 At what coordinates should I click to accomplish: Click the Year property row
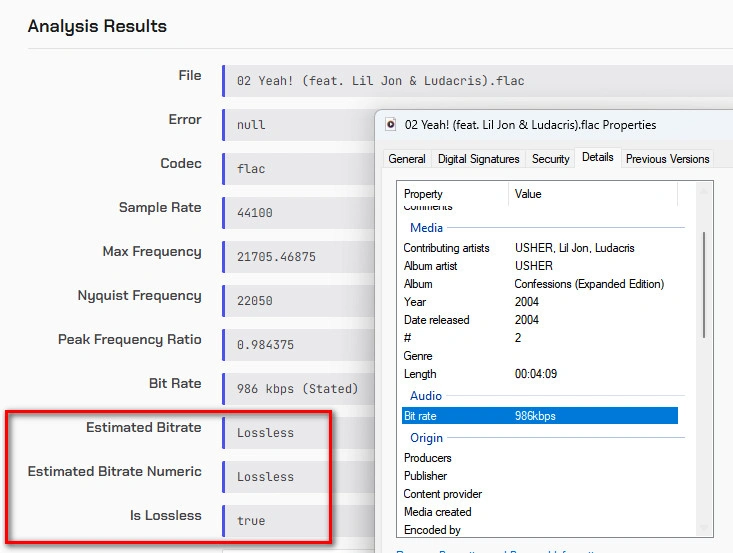pos(540,302)
